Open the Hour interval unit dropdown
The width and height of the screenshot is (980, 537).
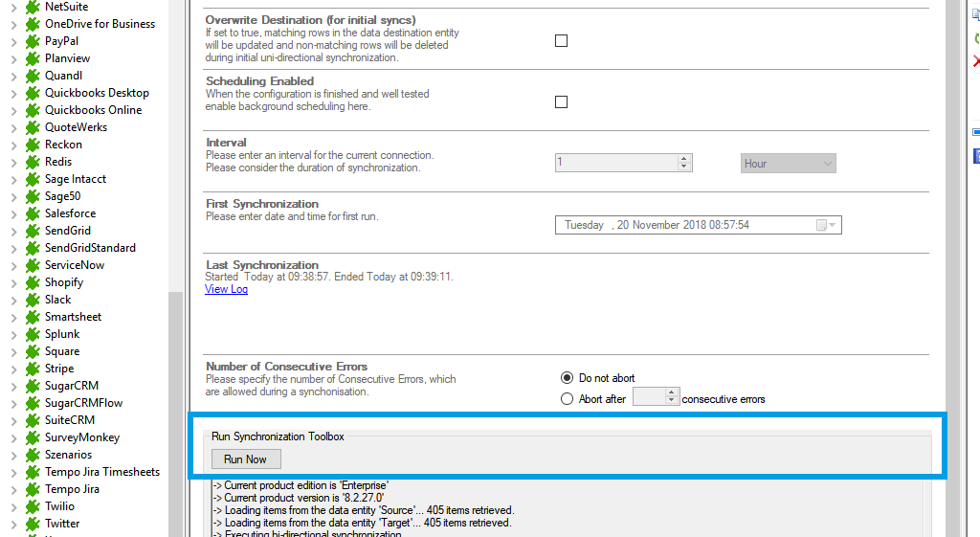789,164
